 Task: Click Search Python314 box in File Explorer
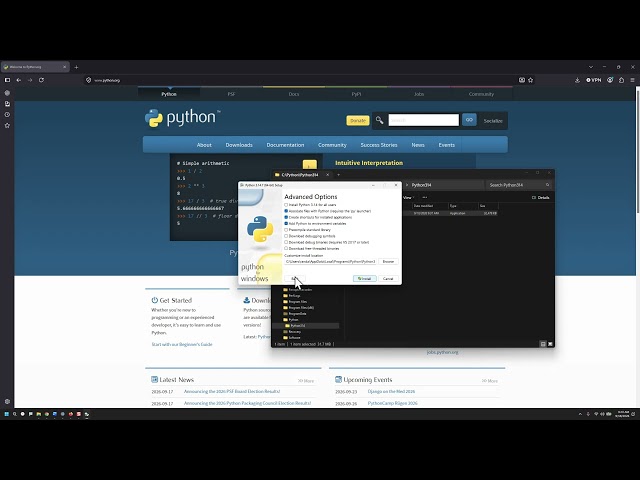[518, 185]
